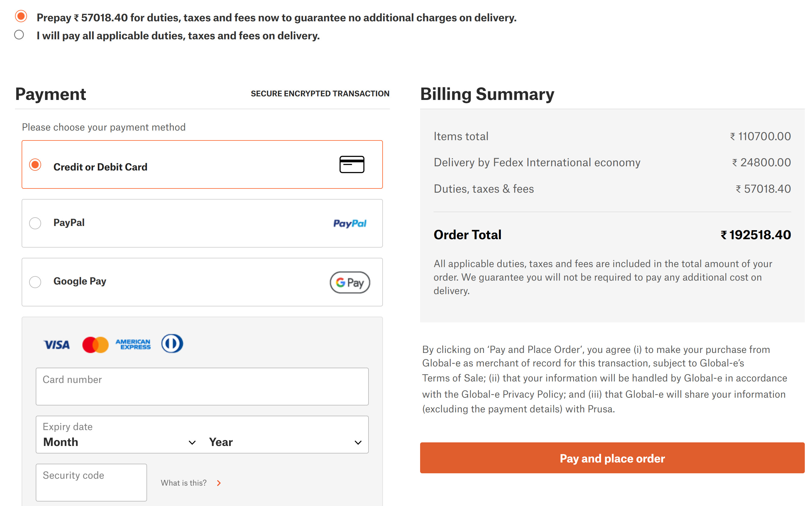Open the expiry Year dropdown
The height and width of the screenshot is (506, 812).
click(285, 442)
